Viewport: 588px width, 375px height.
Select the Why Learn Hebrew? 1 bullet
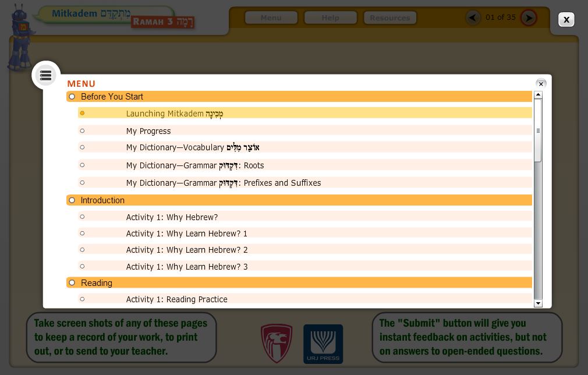point(82,234)
